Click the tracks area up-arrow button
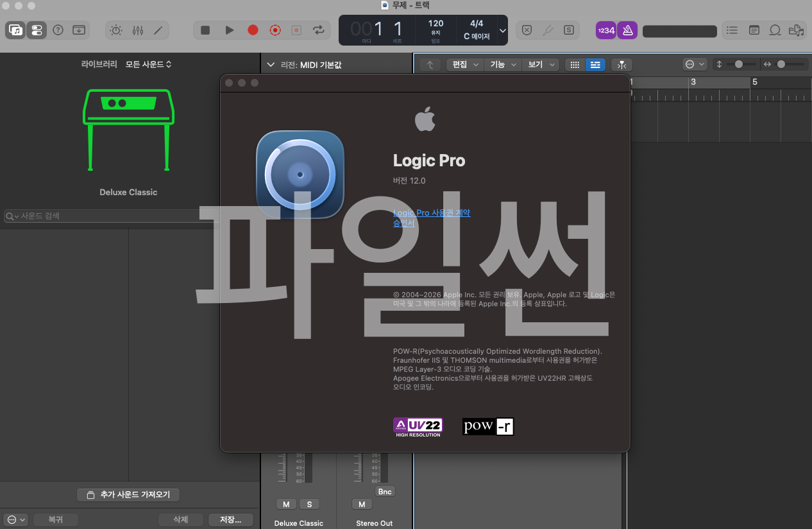Image resolution: width=812 pixels, height=529 pixels. coord(430,65)
